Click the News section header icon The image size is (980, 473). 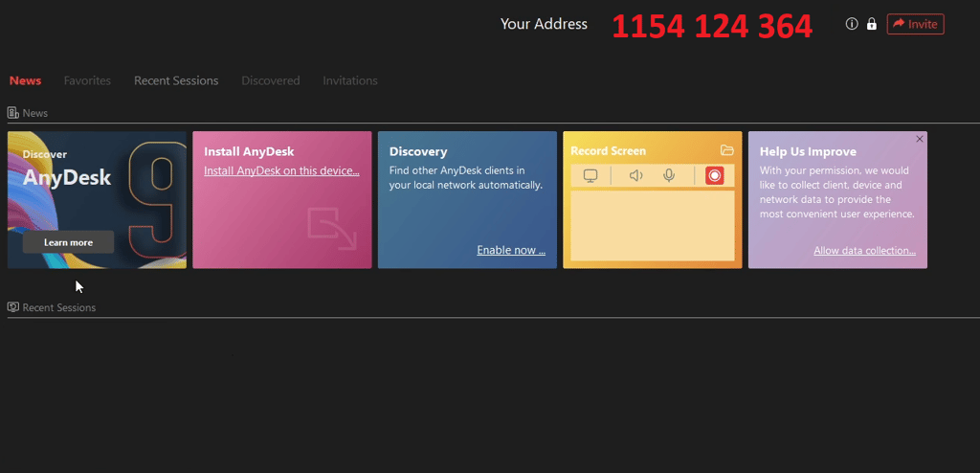tap(12, 113)
